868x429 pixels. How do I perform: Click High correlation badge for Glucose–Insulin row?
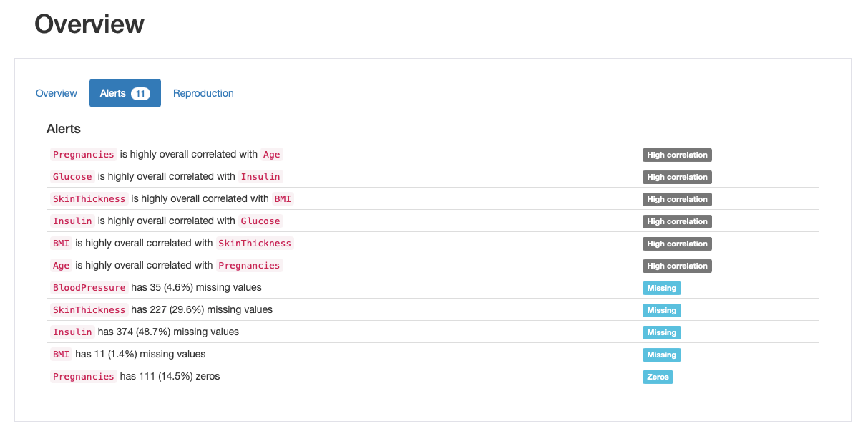click(677, 177)
